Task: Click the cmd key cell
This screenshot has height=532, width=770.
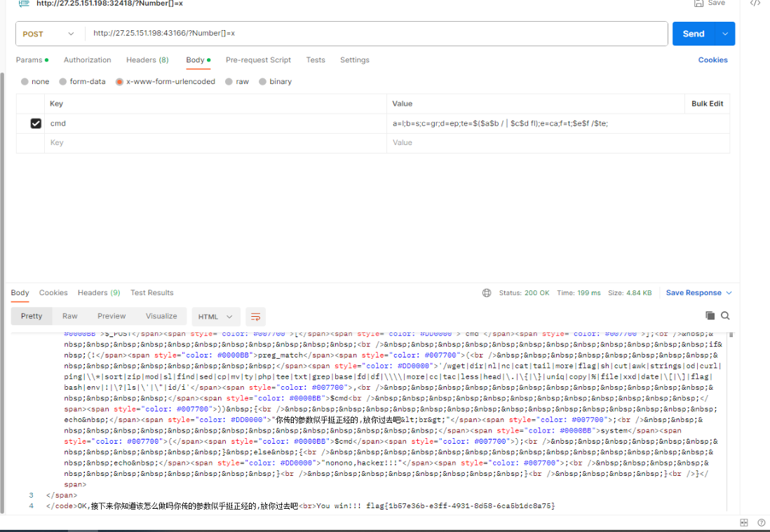Action: coord(215,123)
